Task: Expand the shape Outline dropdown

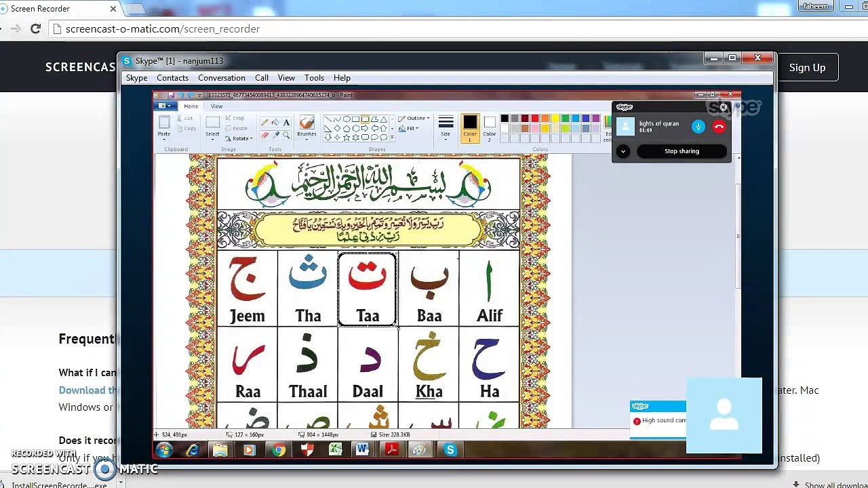Action: coord(414,119)
